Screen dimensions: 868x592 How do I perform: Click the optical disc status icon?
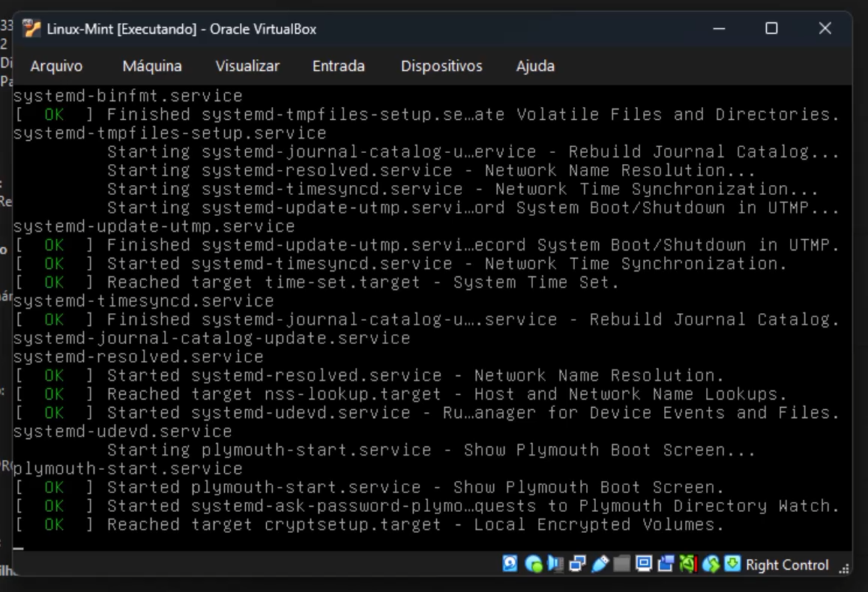pyautogui.click(x=533, y=564)
